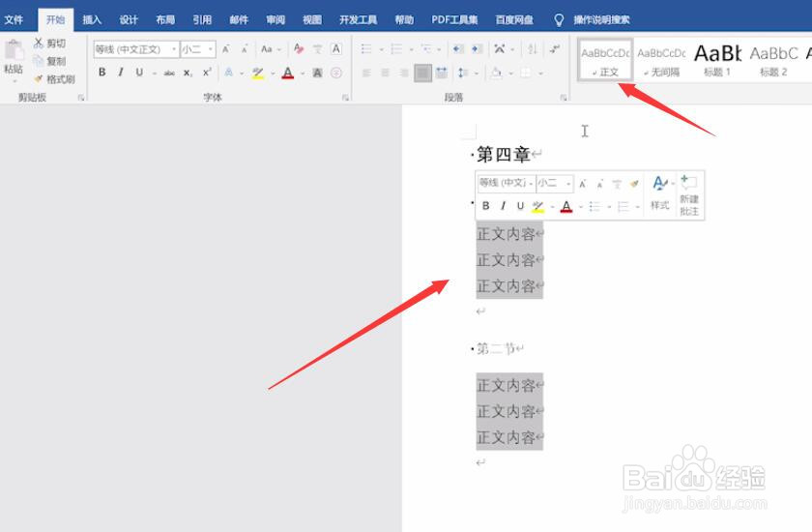Toggle Underline in the ribbon
812x532 pixels.
pyautogui.click(x=139, y=73)
